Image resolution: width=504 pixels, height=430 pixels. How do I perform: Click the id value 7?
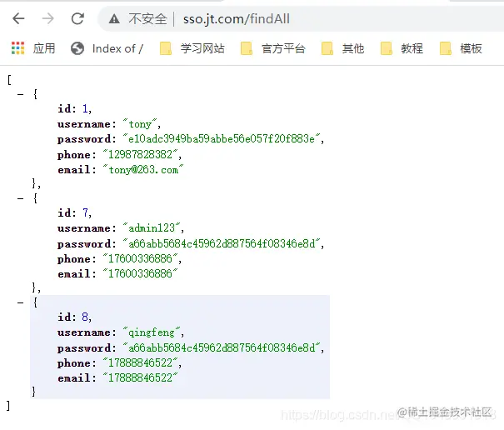[x=85, y=212]
